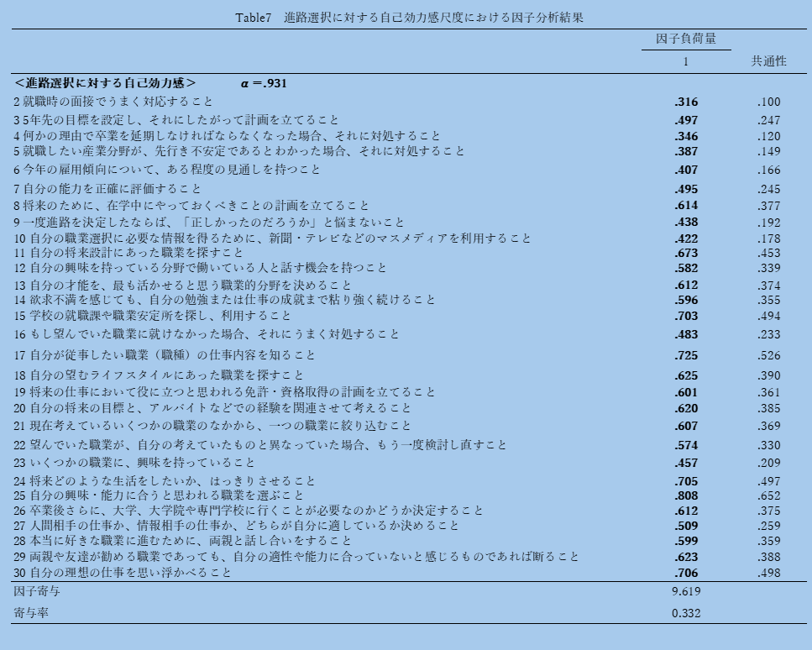Click communality value .100
Screen dimensions: 812x650
tap(768, 102)
